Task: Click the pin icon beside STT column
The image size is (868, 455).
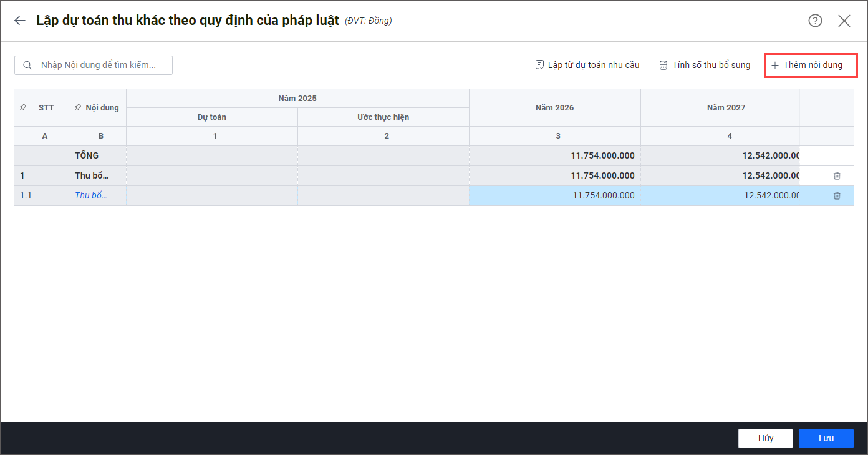Action: coord(23,107)
